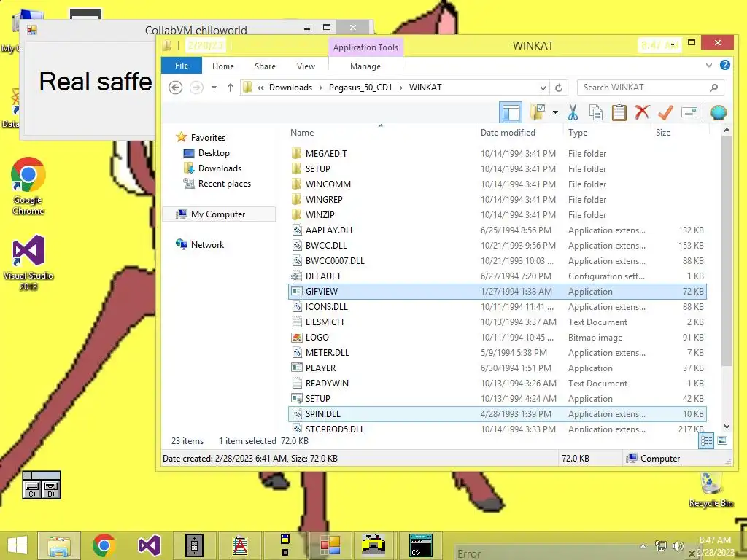
Task: Click the Search WINKAT field
Action: point(650,87)
